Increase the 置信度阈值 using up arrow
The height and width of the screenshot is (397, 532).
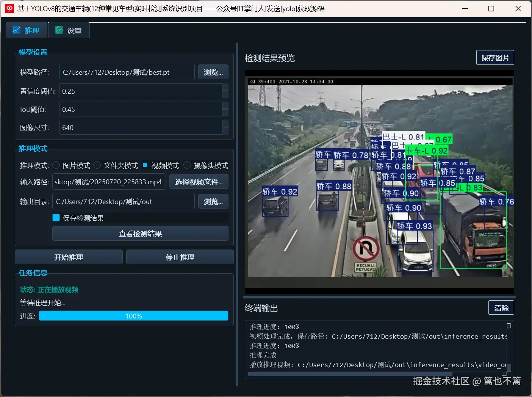tap(225, 87)
